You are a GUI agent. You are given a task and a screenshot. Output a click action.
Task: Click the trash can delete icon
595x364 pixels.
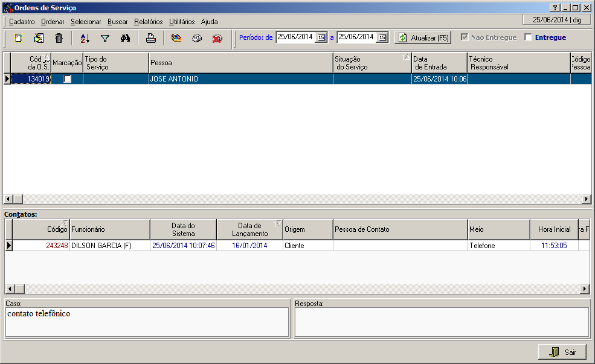point(59,38)
